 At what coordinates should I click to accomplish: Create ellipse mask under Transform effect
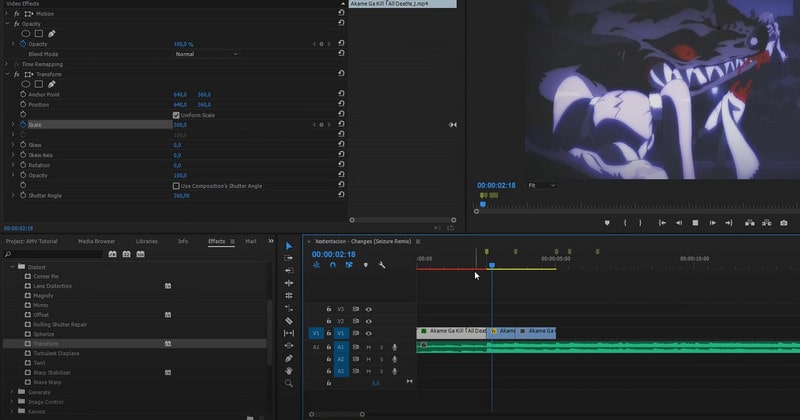(x=26, y=84)
